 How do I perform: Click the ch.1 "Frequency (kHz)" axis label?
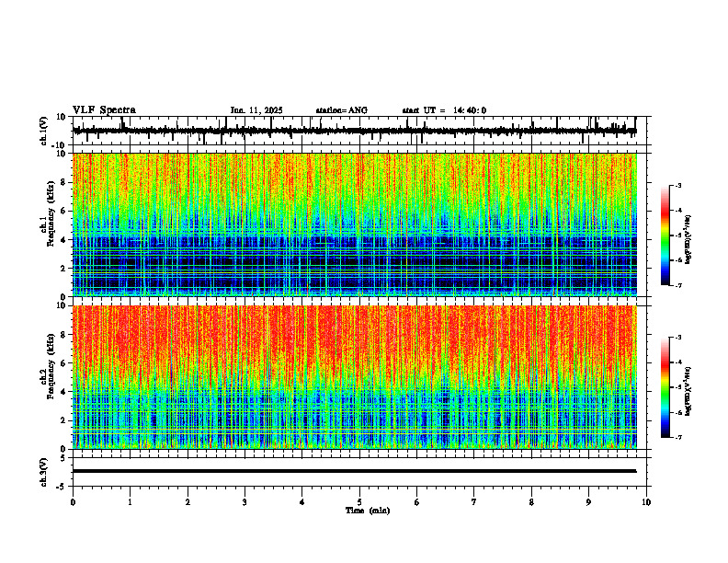coord(51,213)
